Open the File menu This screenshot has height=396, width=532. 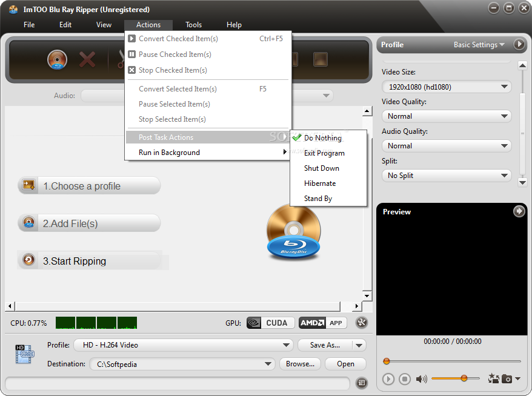tap(29, 25)
